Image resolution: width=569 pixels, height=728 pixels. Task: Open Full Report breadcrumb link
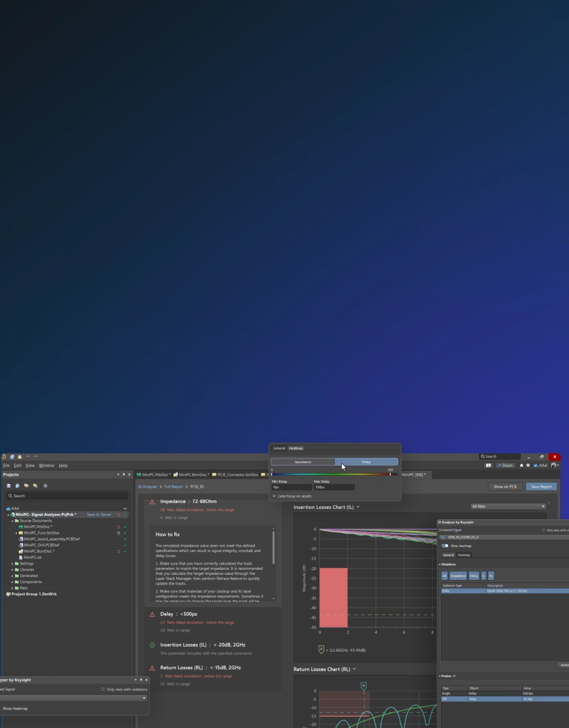[x=173, y=487]
